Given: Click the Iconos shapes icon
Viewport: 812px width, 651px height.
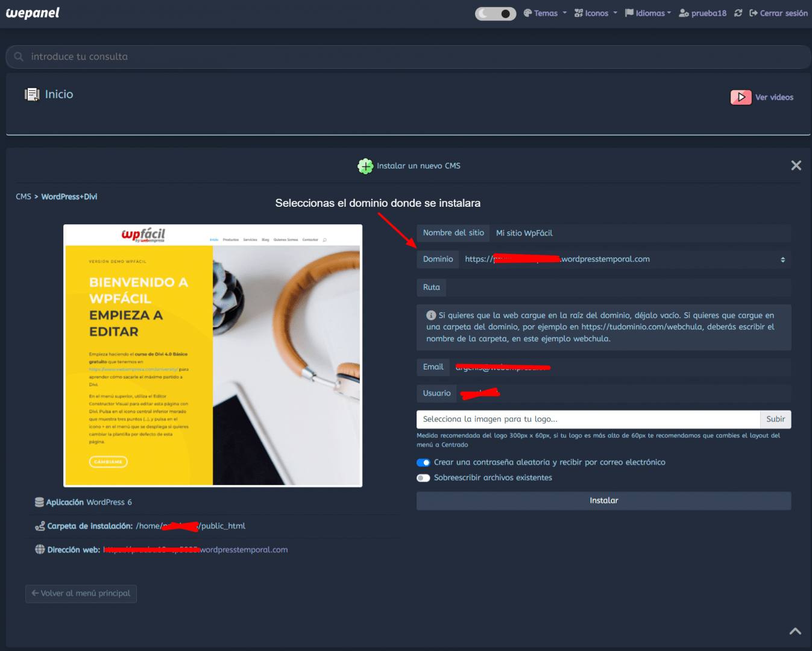Looking at the screenshot, I should (579, 13).
